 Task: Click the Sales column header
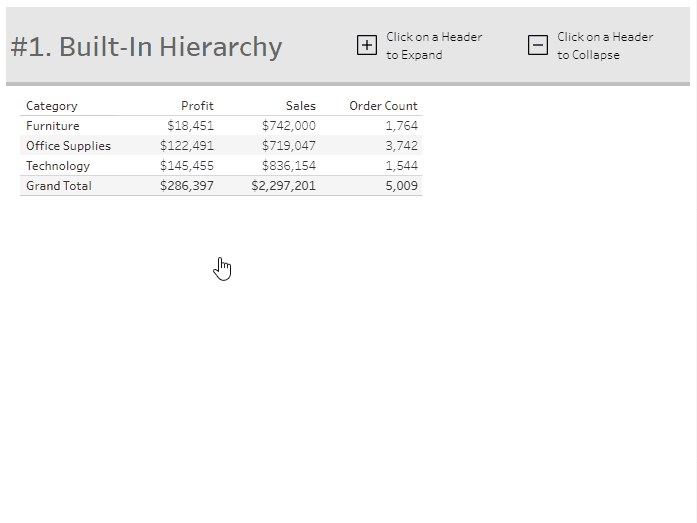(300, 106)
